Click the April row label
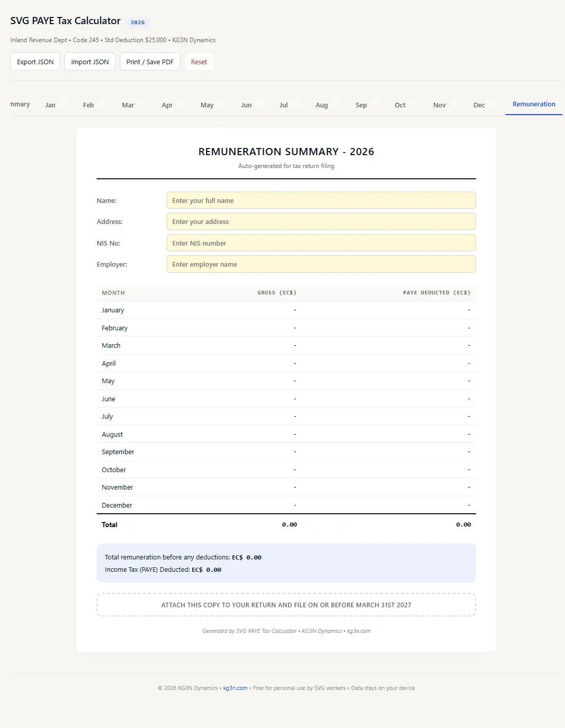This screenshot has width=565, height=728. 108,363
